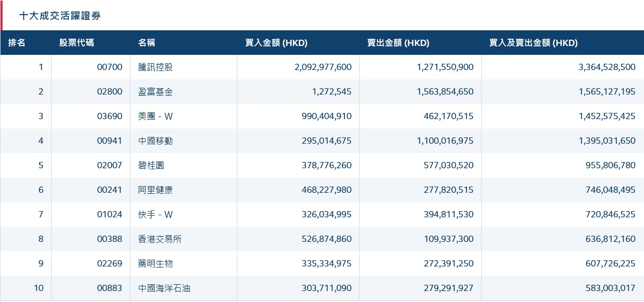Select buy amount 990,404,910

(x=327, y=116)
